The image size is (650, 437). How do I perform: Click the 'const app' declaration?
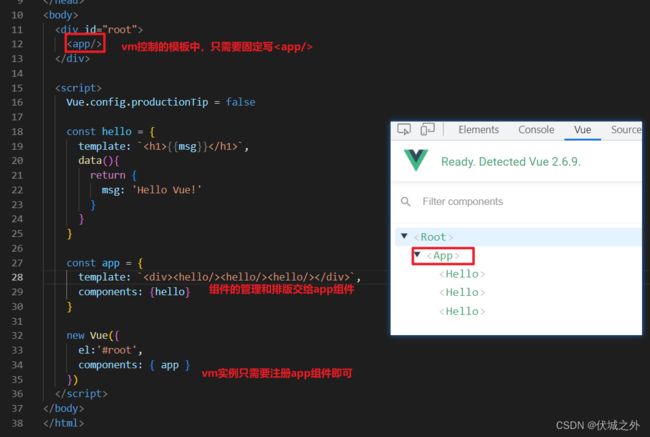coord(93,263)
